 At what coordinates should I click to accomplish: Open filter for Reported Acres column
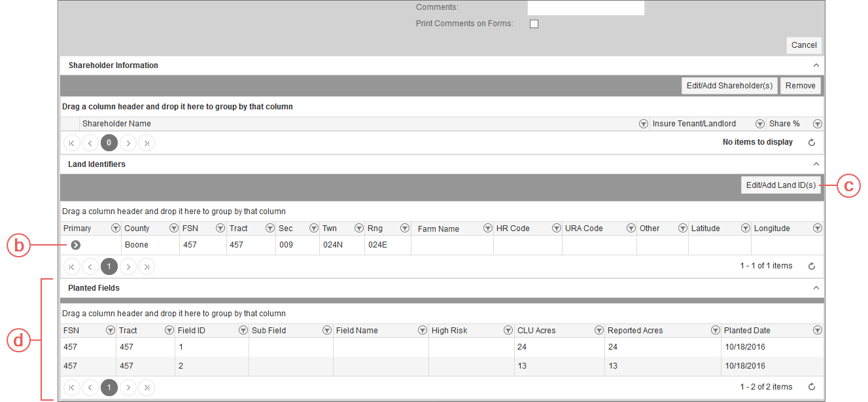coord(716,331)
